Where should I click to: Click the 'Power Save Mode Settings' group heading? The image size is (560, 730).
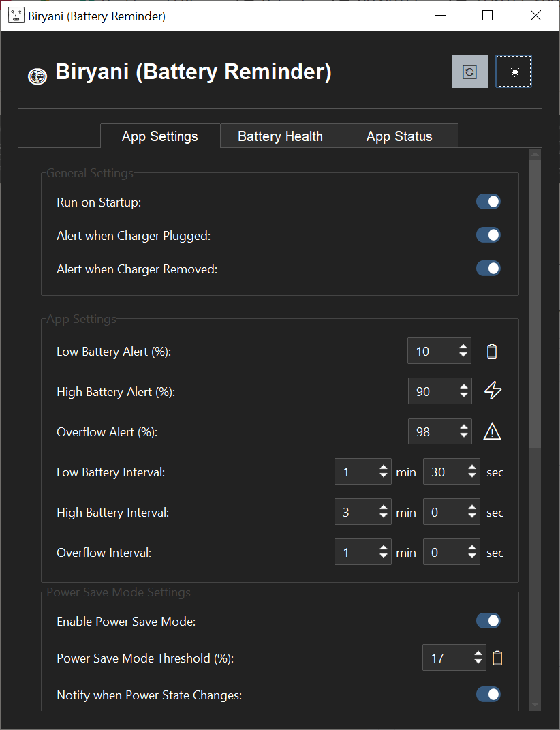[x=119, y=592]
